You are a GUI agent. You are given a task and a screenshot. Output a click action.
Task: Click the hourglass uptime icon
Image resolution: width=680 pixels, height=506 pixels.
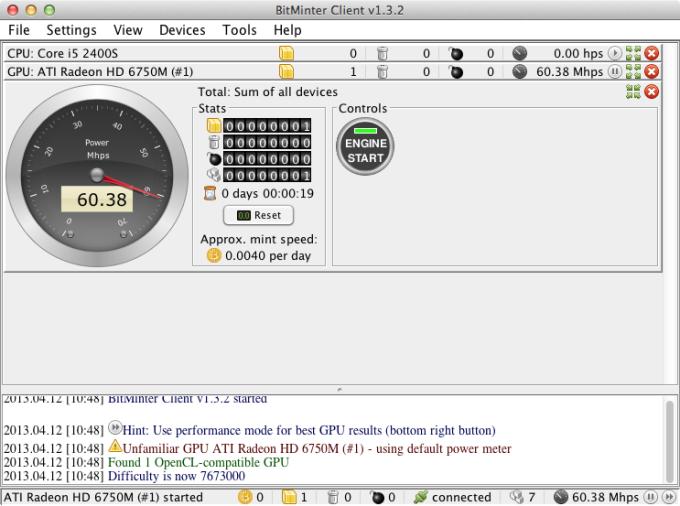coord(210,193)
